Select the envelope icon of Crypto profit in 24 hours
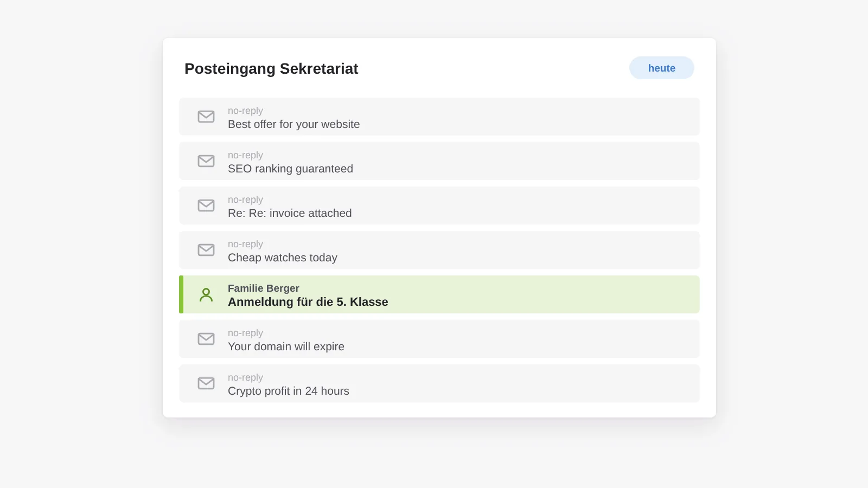The image size is (868, 488). pyautogui.click(x=206, y=383)
